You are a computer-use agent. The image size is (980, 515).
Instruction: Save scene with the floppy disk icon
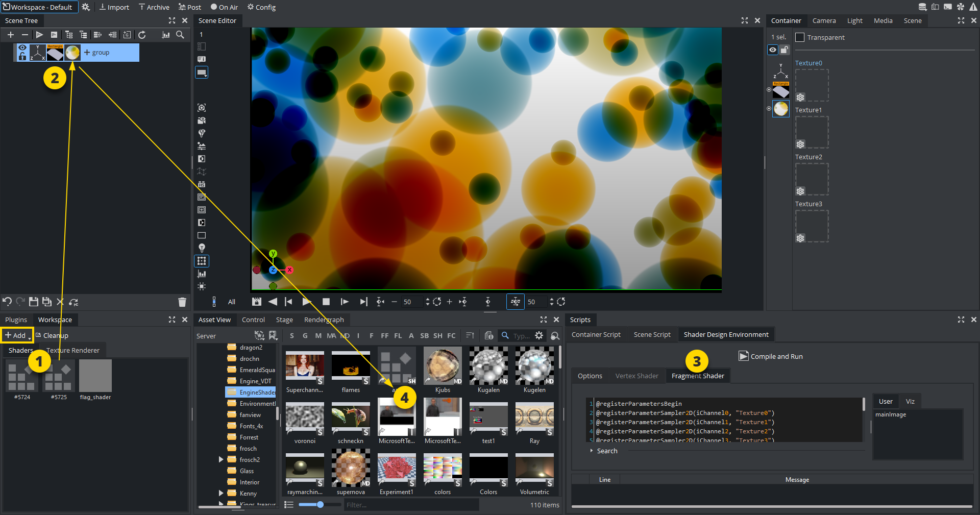click(x=34, y=302)
